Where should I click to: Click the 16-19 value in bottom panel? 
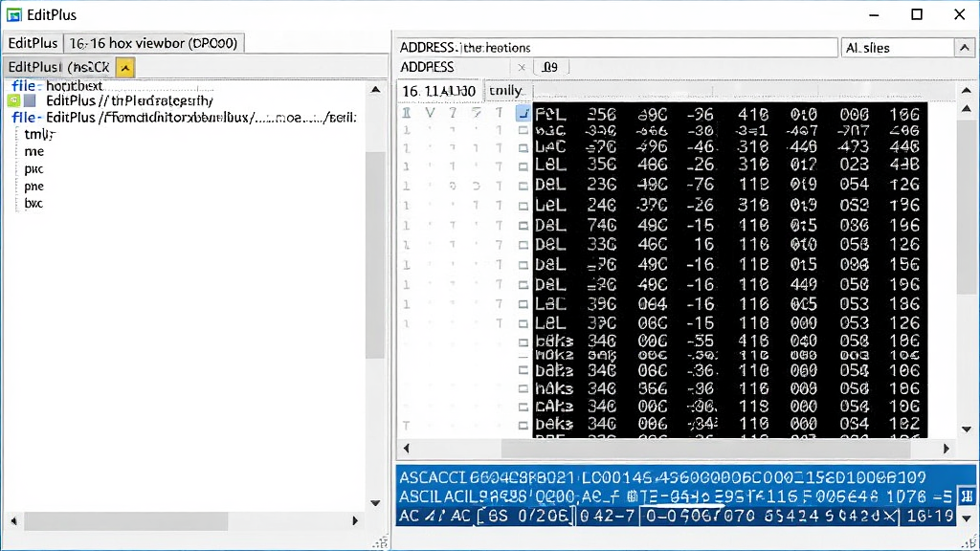(930, 516)
